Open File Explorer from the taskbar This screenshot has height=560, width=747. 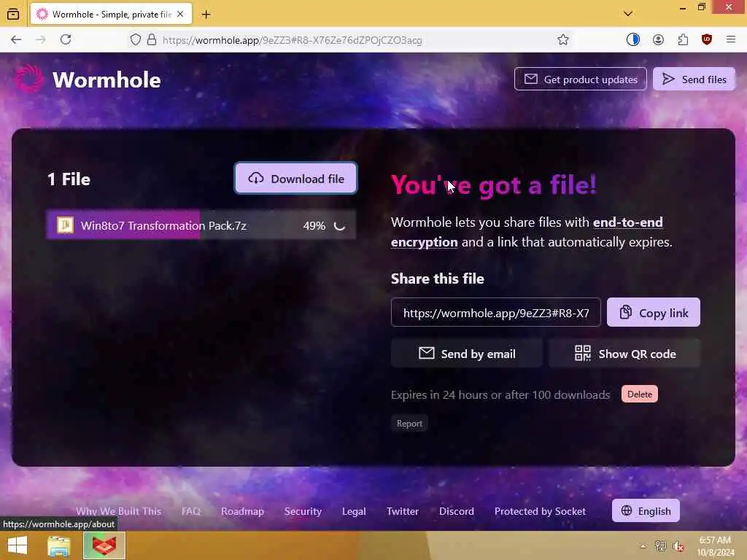pyautogui.click(x=58, y=545)
